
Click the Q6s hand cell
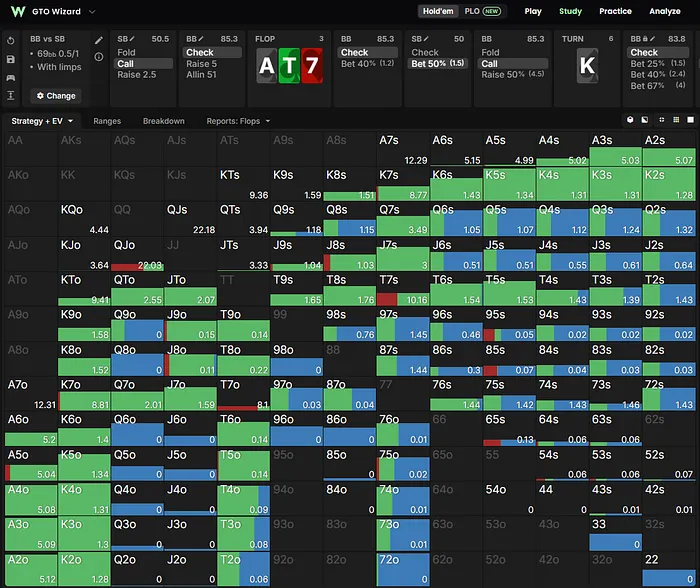(456, 219)
